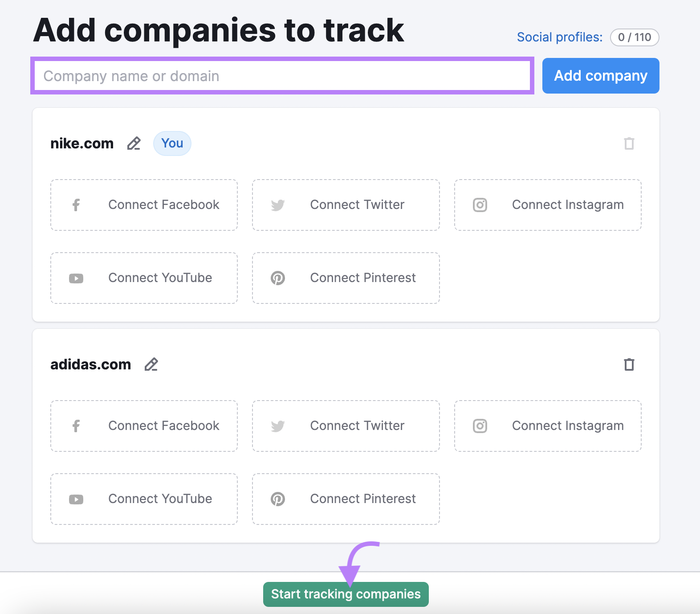Click the You badge next to nike.com

click(172, 143)
